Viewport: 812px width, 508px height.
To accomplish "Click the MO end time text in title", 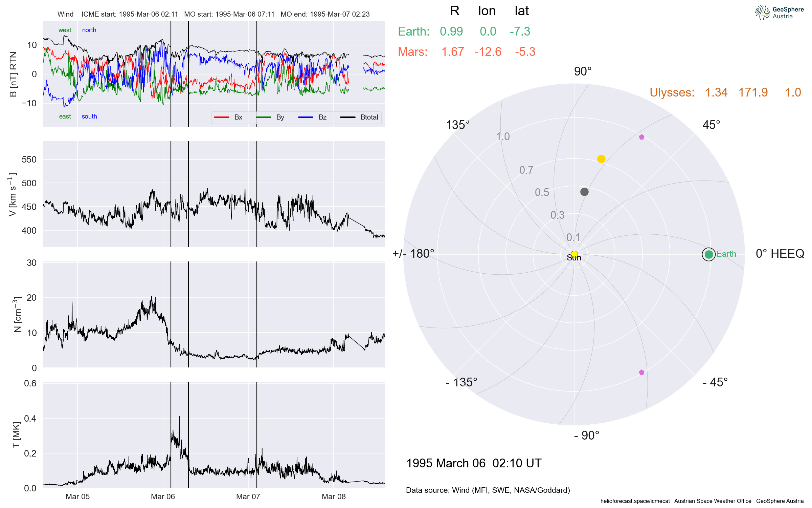I will (x=325, y=14).
